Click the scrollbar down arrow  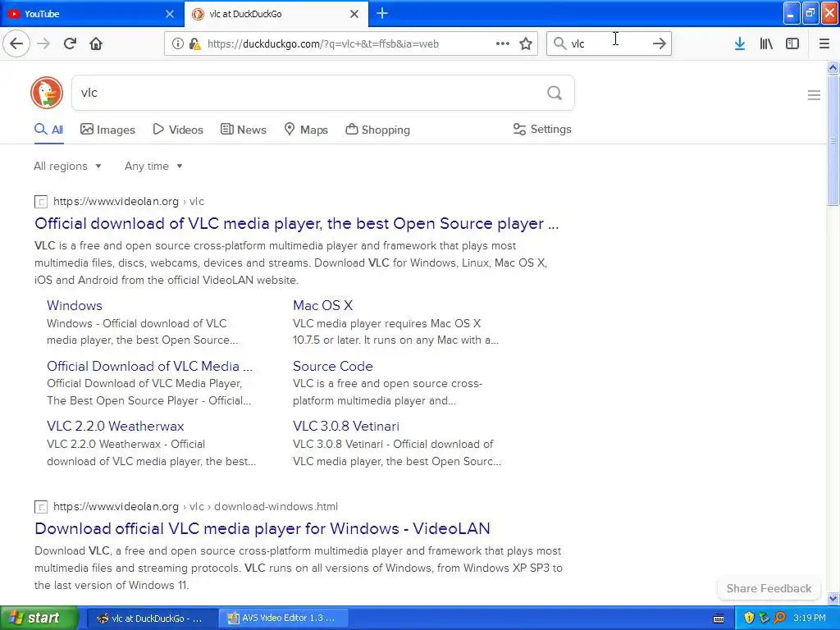click(833, 598)
